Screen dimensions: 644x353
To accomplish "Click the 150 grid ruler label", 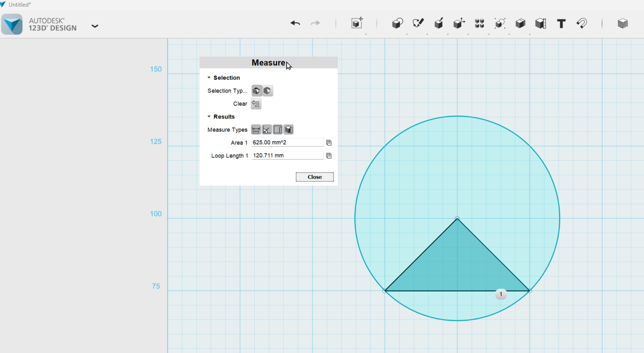I will [x=156, y=69].
